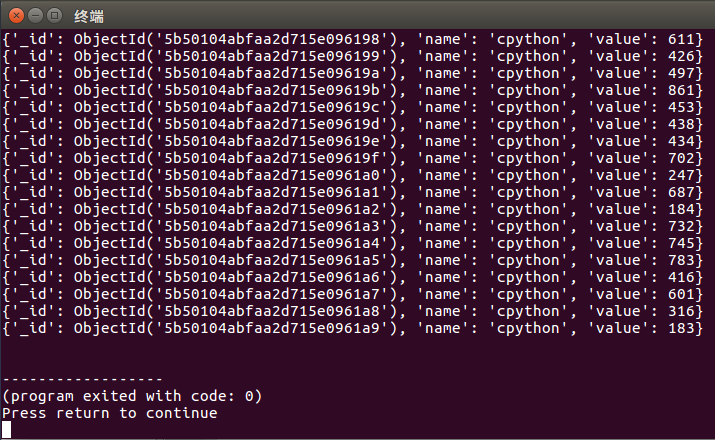Click the ObjectId ending in 0961a3
Screen dimensions: 715x440
pos(236,227)
